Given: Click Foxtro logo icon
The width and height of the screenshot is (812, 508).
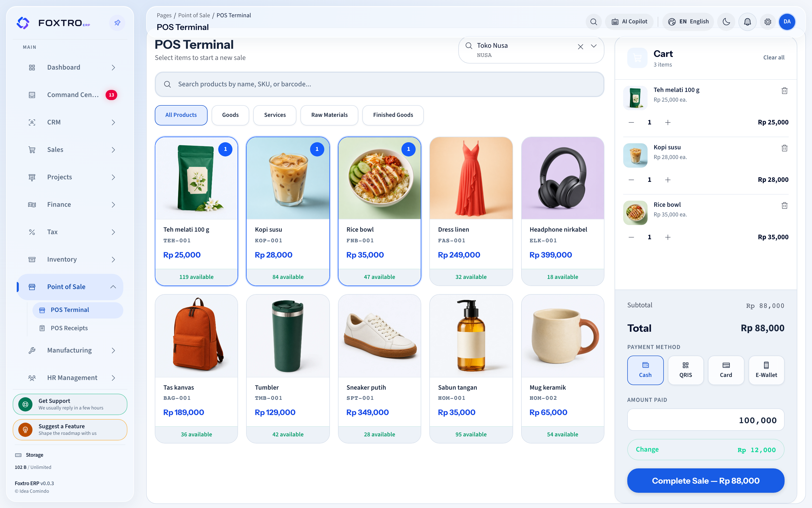Looking at the screenshot, I should click(23, 23).
